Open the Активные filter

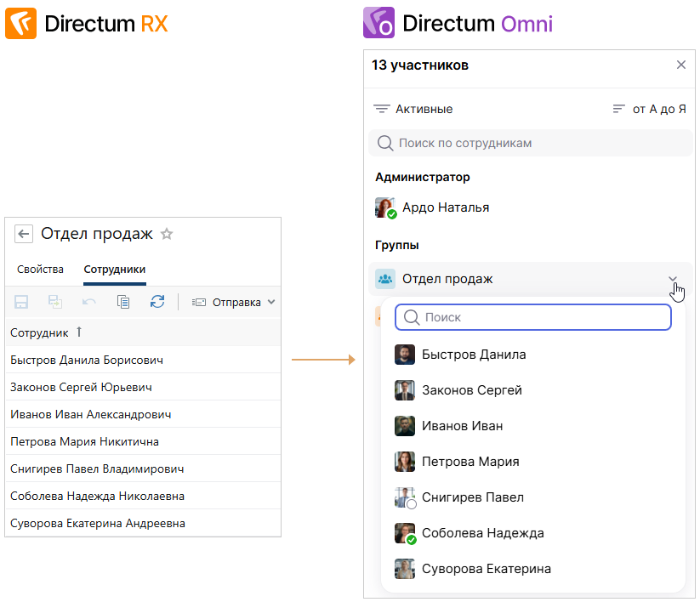pos(413,109)
